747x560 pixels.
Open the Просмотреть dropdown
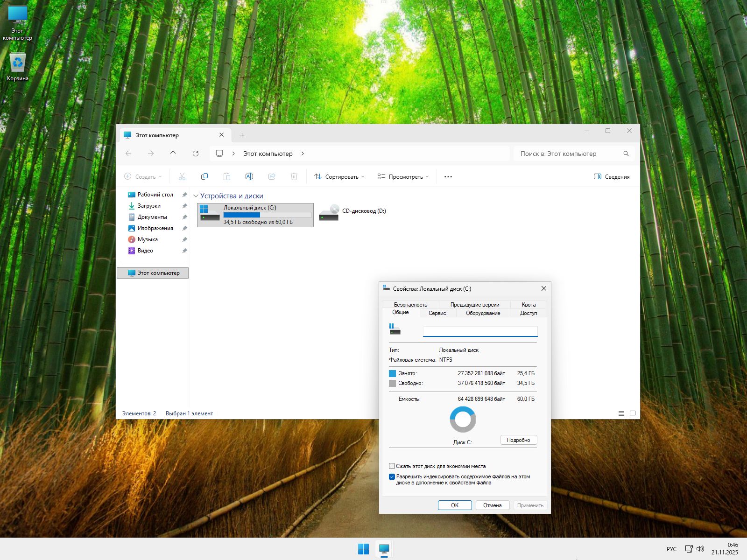tap(403, 176)
